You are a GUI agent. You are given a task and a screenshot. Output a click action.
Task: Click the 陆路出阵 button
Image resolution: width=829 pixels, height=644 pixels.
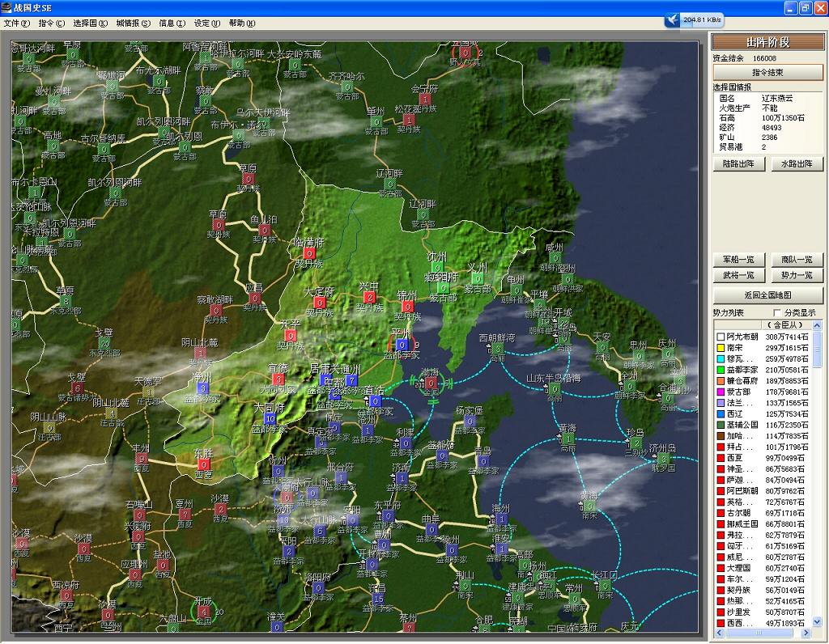point(738,164)
